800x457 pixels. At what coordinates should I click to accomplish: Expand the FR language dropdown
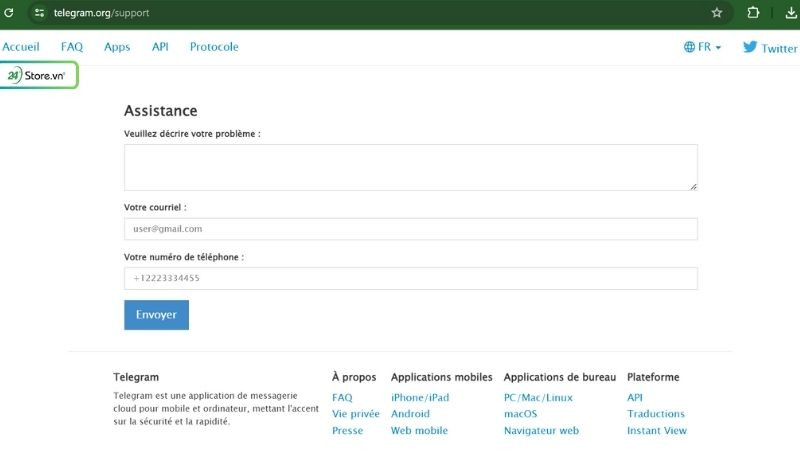[x=703, y=47]
